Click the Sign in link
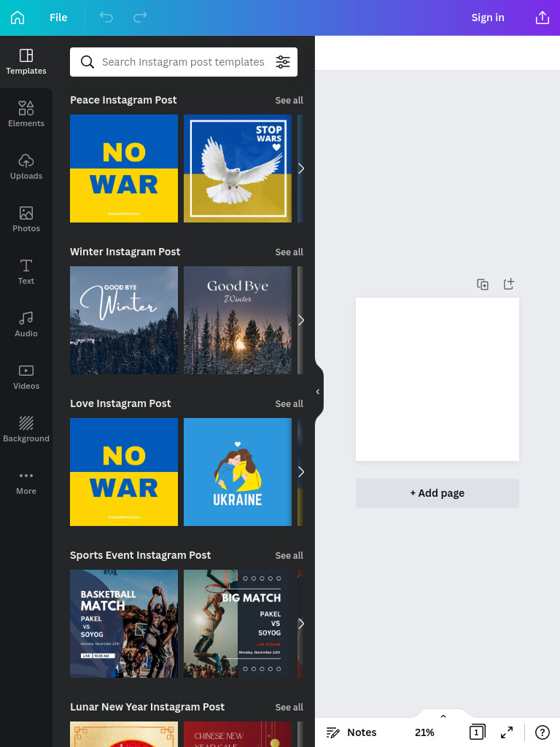 [x=488, y=18]
